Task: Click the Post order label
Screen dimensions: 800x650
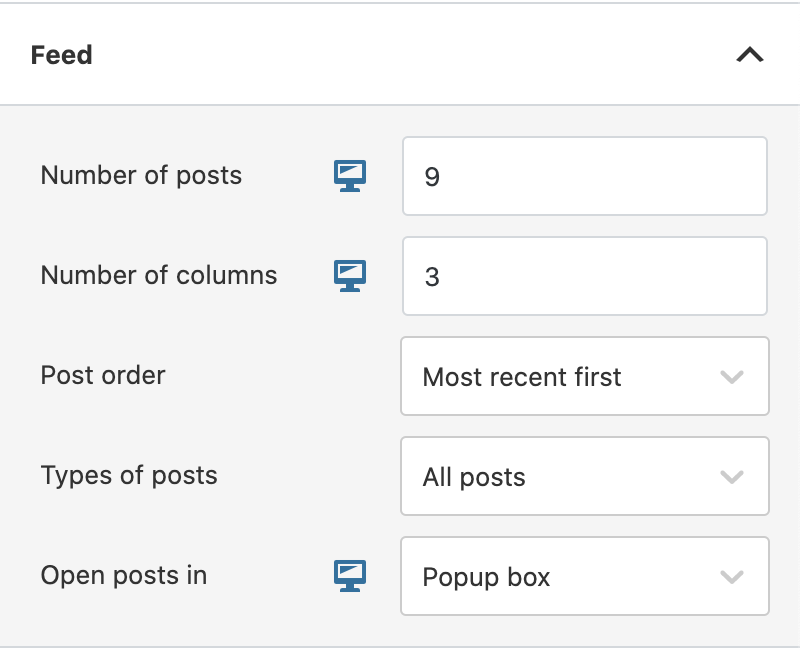Action: [x=103, y=376]
